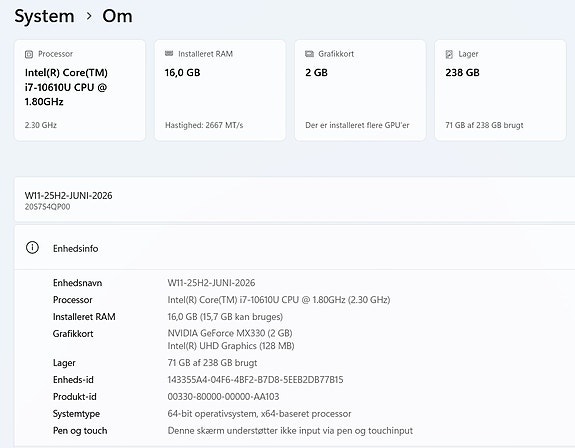The image size is (575, 448).
Task: Open the Grafikkort 2 GB card
Action: tap(360, 90)
